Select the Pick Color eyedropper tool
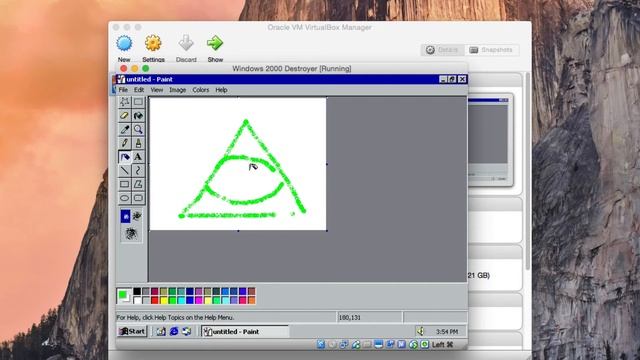Screen dimensions: 640x360 coord(124,129)
